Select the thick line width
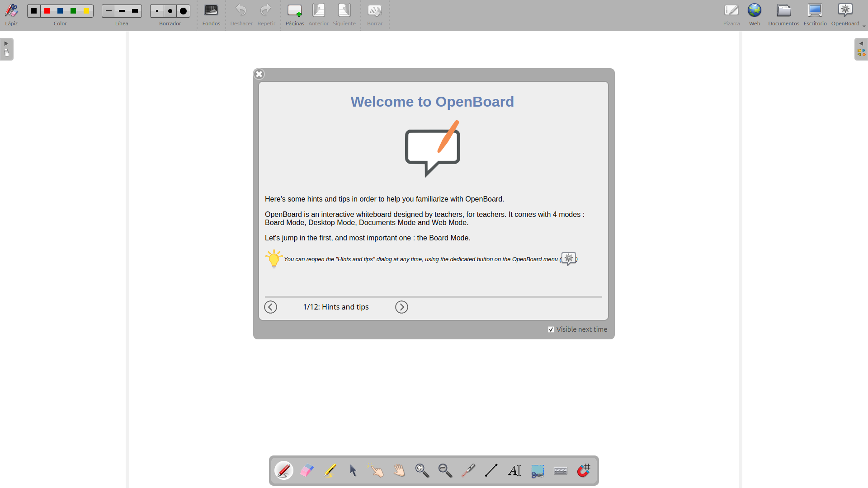The height and width of the screenshot is (488, 868). tap(135, 11)
